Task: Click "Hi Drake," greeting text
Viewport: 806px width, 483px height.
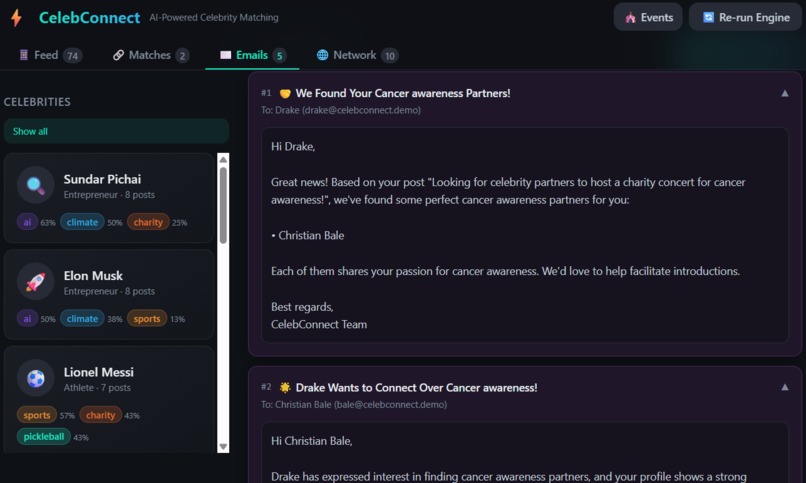Action: coord(293,146)
